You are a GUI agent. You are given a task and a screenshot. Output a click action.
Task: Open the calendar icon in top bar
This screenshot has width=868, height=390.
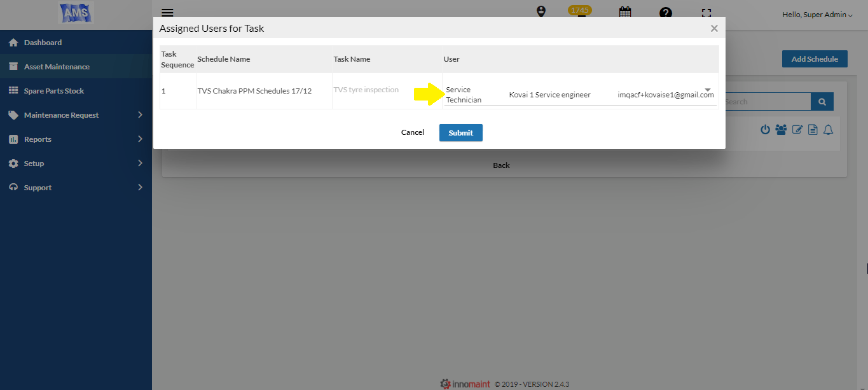[x=624, y=12]
